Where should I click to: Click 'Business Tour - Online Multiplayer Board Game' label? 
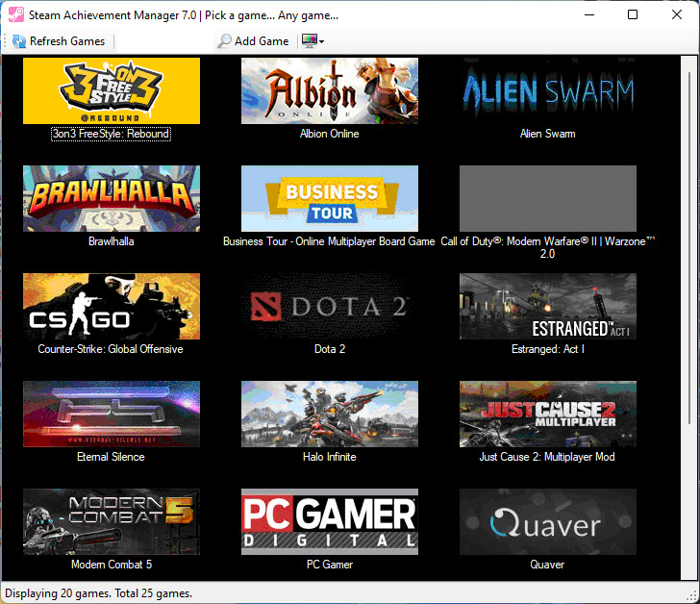pos(329,241)
